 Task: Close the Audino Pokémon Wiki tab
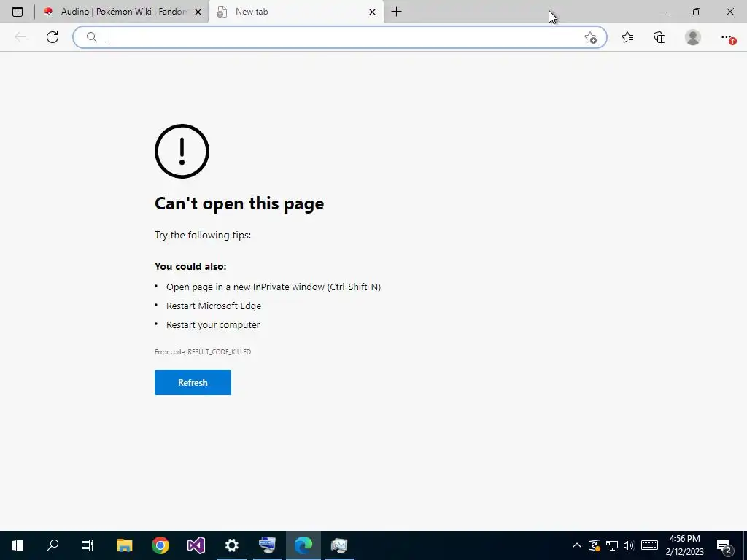pyautogui.click(x=198, y=12)
